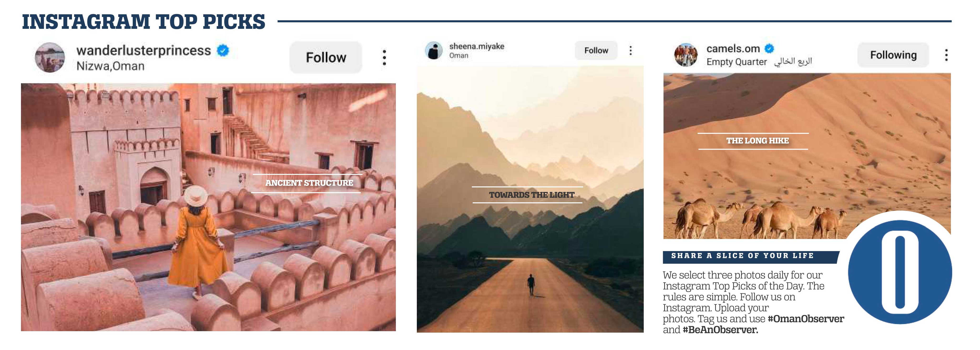
Task: Follow wanderlusterprincess
Action: [x=326, y=57]
